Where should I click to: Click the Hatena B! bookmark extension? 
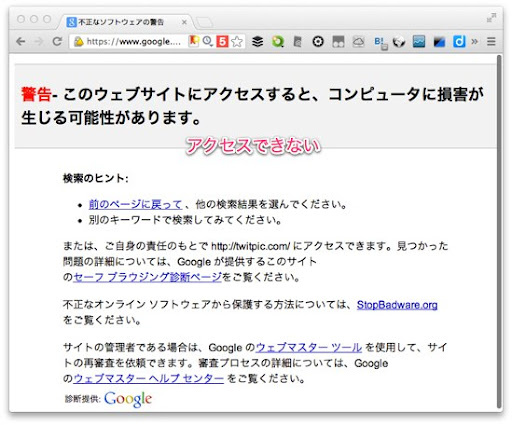click(380, 42)
